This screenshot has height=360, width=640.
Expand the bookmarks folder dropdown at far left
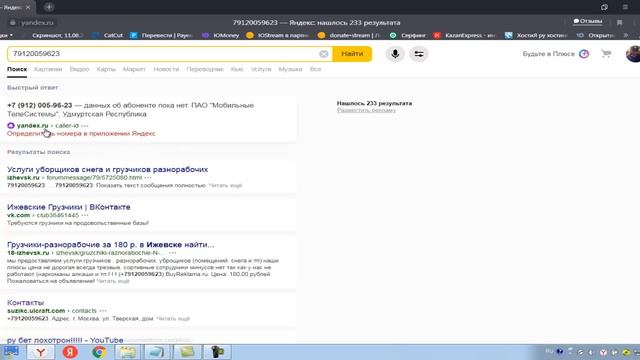pos(6,36)
